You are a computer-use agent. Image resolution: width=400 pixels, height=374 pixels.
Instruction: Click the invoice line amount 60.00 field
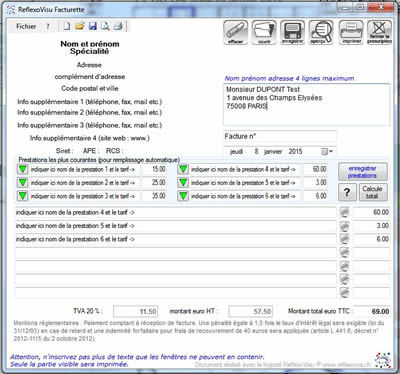[371, 212]
